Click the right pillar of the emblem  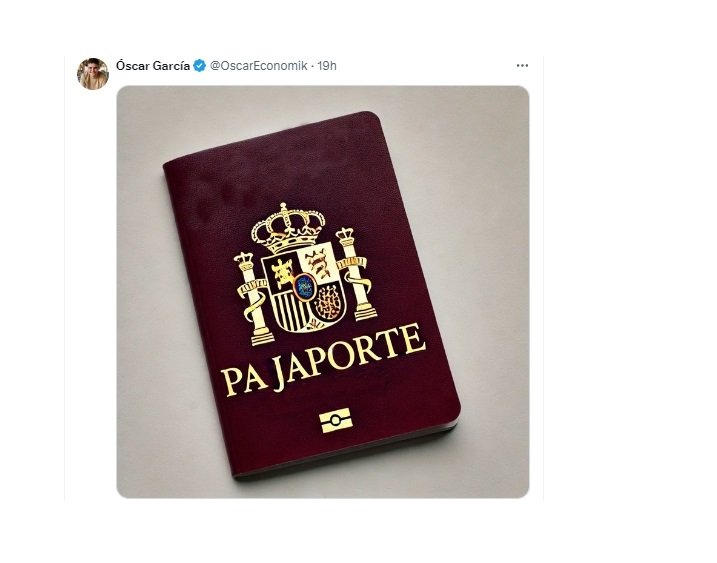click(357, 274)
